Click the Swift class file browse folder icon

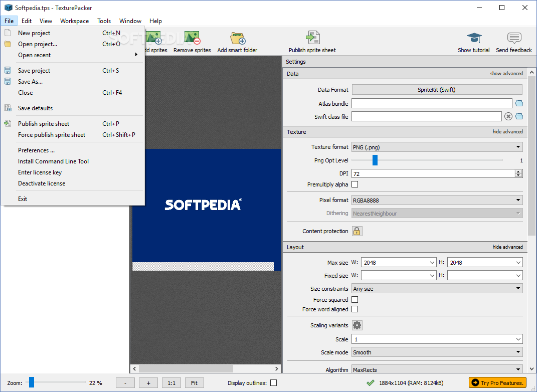click(519, 116)
